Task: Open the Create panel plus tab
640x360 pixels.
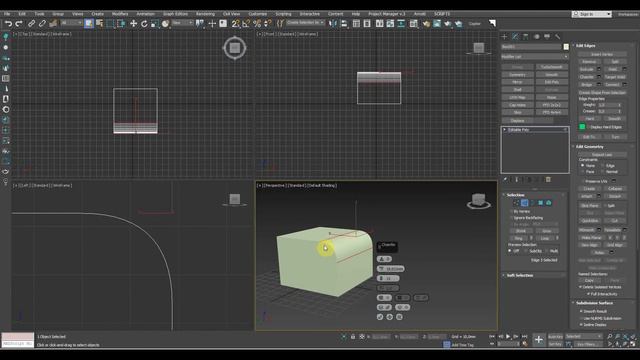Action: tap(504, 37)
